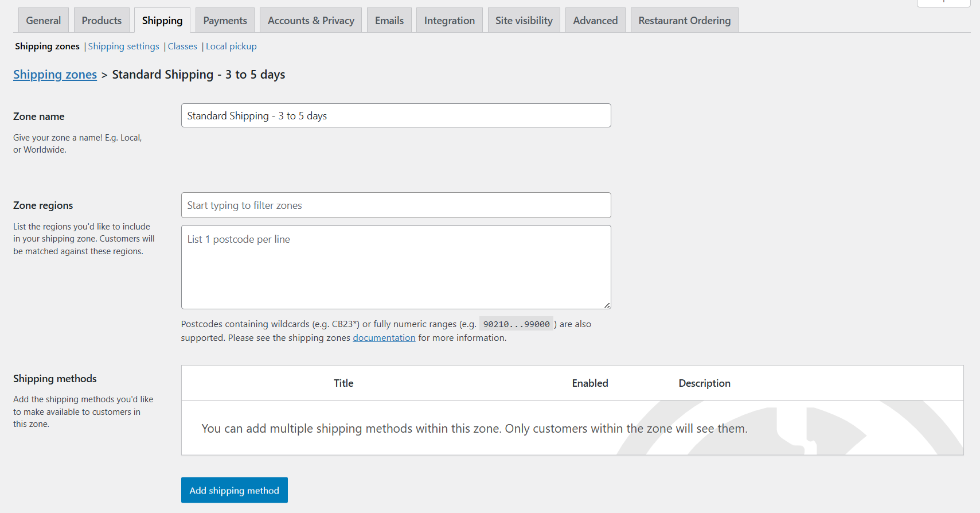
Task: Open the Restaurant Ordering tab
Action: coord(685,20)
